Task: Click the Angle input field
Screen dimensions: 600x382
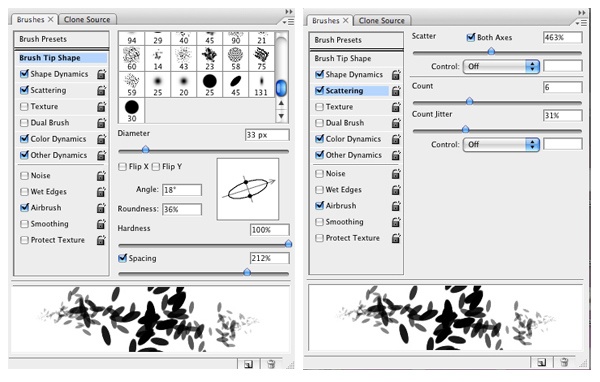Action: pos(182,190)
